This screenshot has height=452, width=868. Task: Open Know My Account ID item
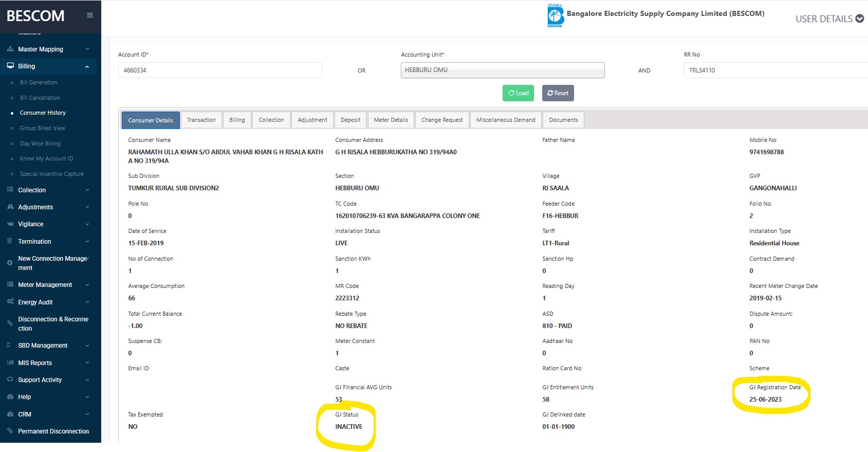(x=47, y=158)
